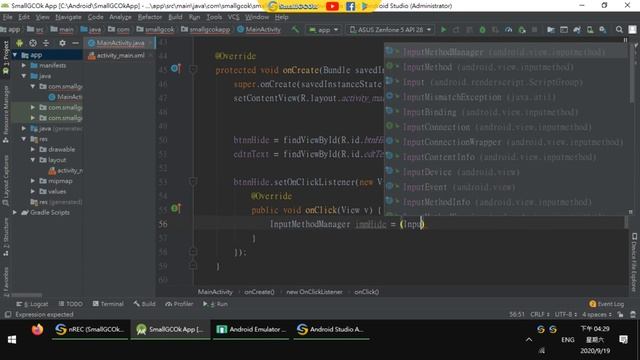
Task: Click the Search Everywhere magnifier icon
Action: pos(619,30)
